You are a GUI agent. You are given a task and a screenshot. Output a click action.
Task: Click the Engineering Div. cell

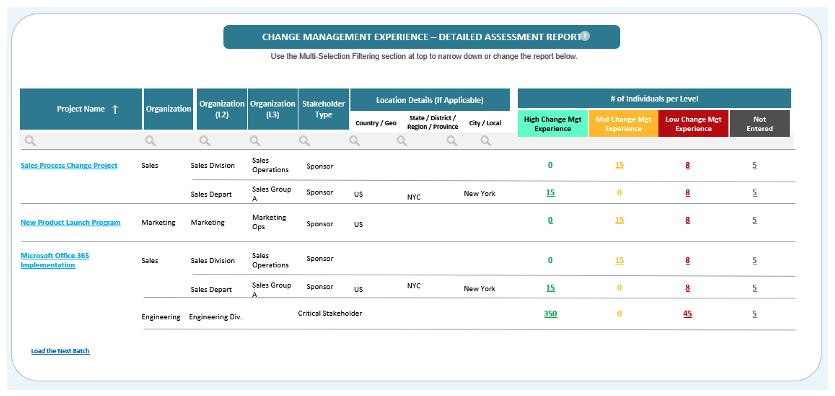pos(216,317)
